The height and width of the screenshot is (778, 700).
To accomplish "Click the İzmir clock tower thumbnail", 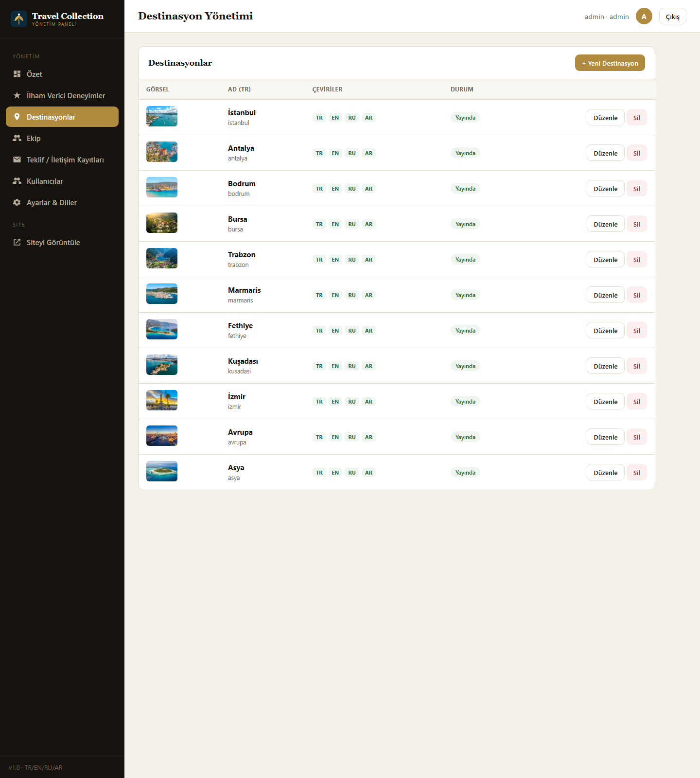I will click(x=162, y=400).
